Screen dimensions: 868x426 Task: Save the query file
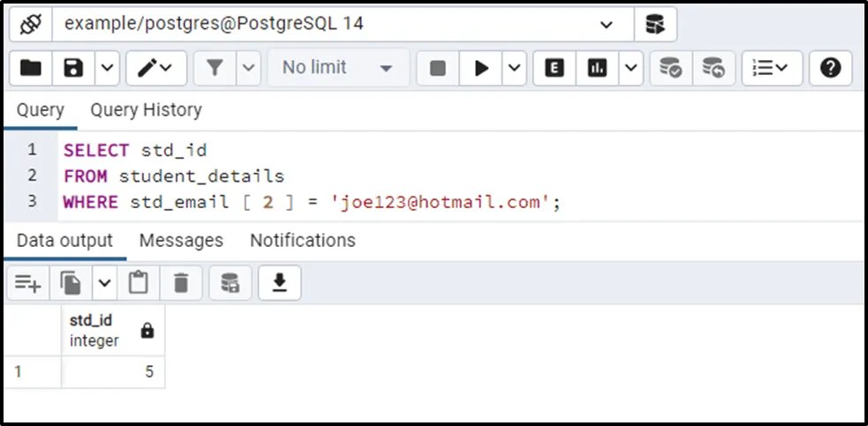click(74, 68)
